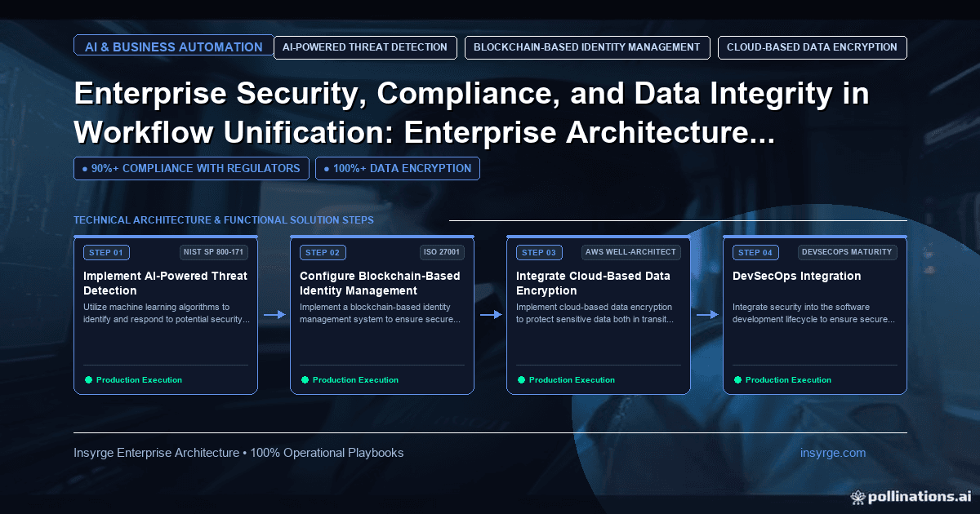Click the 'Implement a blockchain-based identity' description
This screenshot has width=980, height=514.
tap(381, 313)
